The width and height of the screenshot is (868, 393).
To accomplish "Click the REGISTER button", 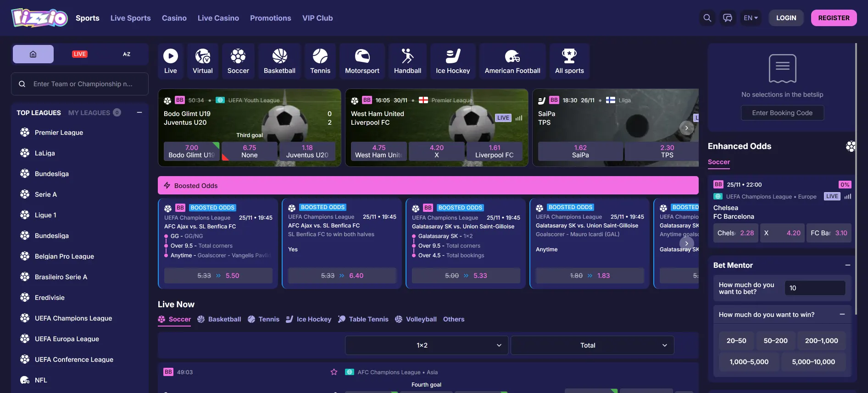I will click(x=834, y=18).
